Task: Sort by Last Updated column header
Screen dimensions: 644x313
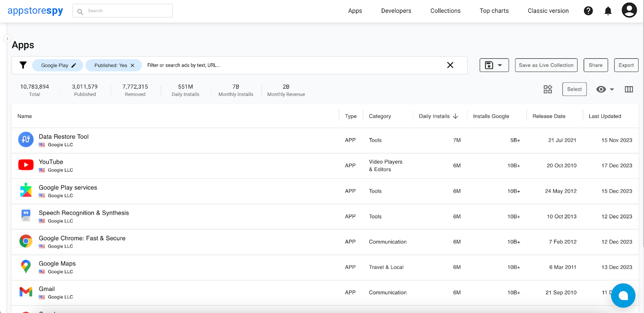Action: click(605, 116)
